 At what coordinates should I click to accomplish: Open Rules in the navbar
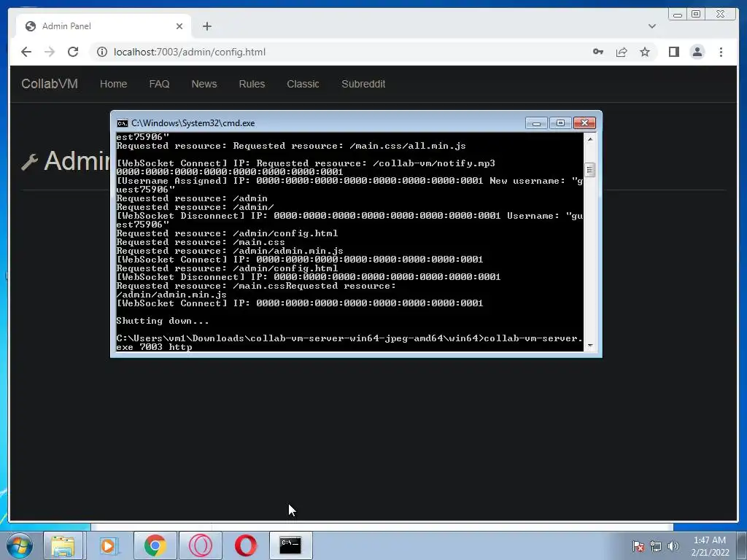point(252,84)
